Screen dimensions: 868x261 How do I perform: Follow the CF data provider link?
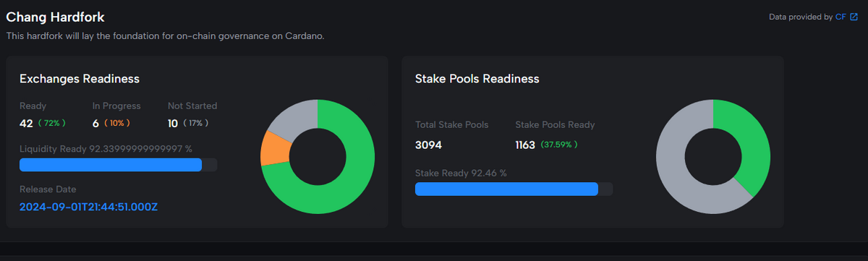[x=841, y=17]
